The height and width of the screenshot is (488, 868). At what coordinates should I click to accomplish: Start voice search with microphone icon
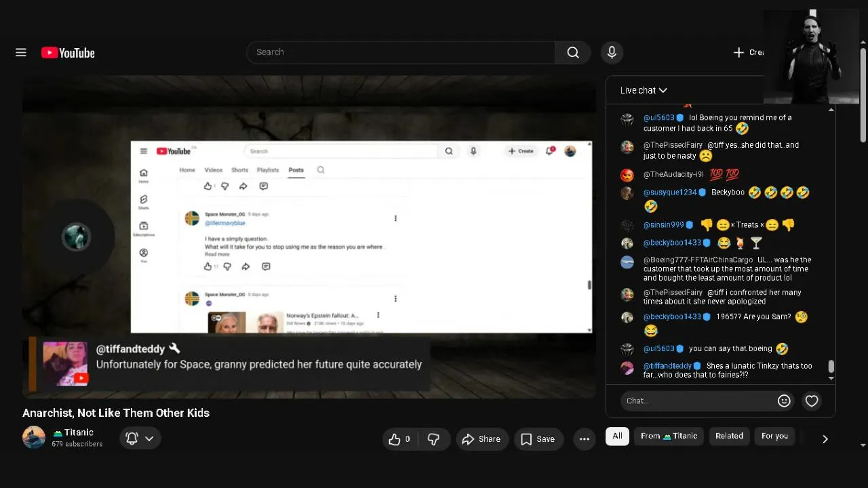[x=612, y=52]
